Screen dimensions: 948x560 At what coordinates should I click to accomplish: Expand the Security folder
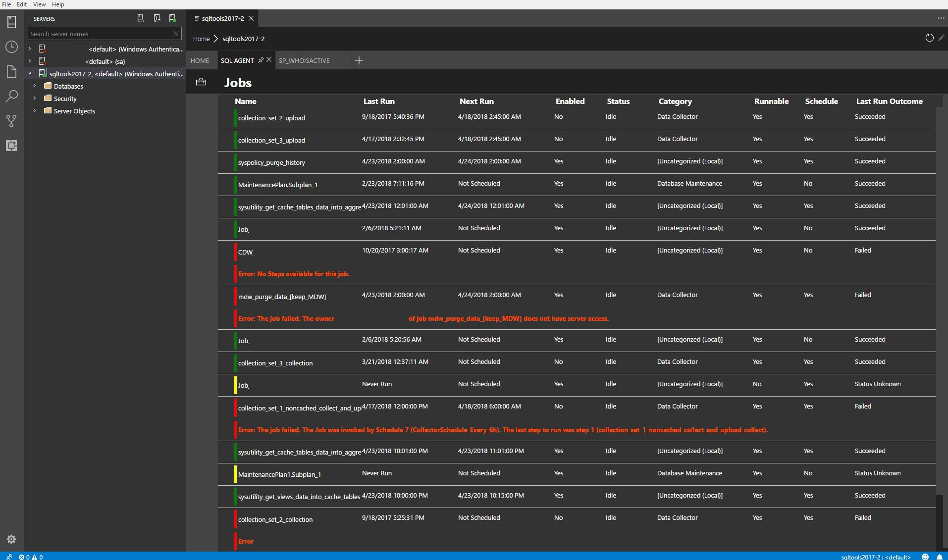pos(35,99)
